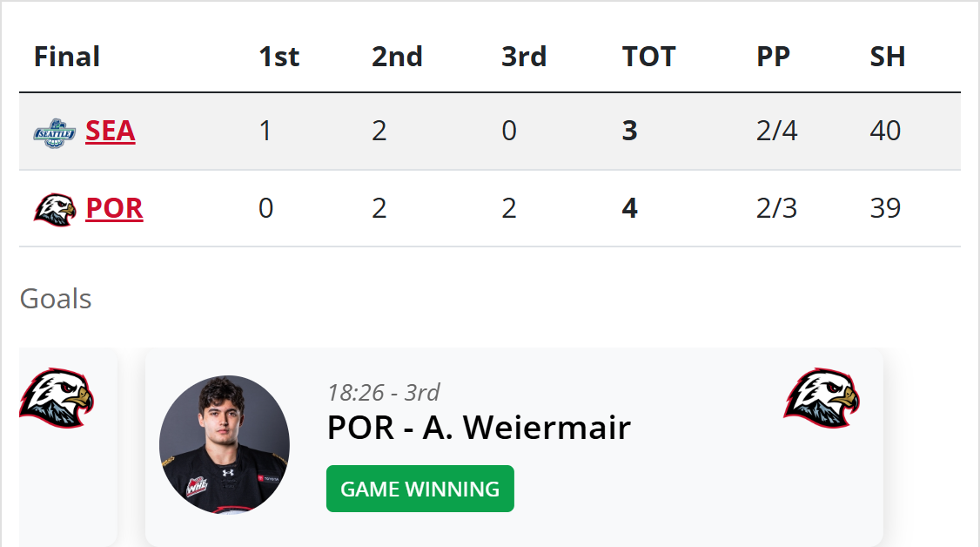Open the POR team link
The height and width of the screenshot is (547, 980).
pyautogui.click(x=114, y=209)
